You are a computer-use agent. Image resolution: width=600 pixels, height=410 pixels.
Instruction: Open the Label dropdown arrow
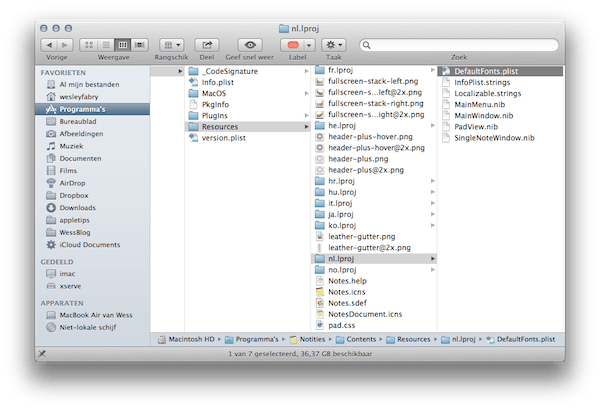309,45
